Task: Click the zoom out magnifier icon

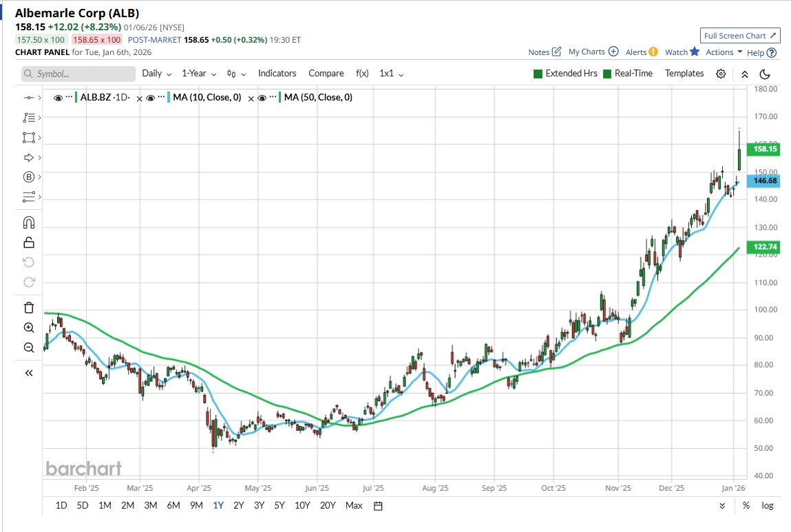Action: point(28,348)
